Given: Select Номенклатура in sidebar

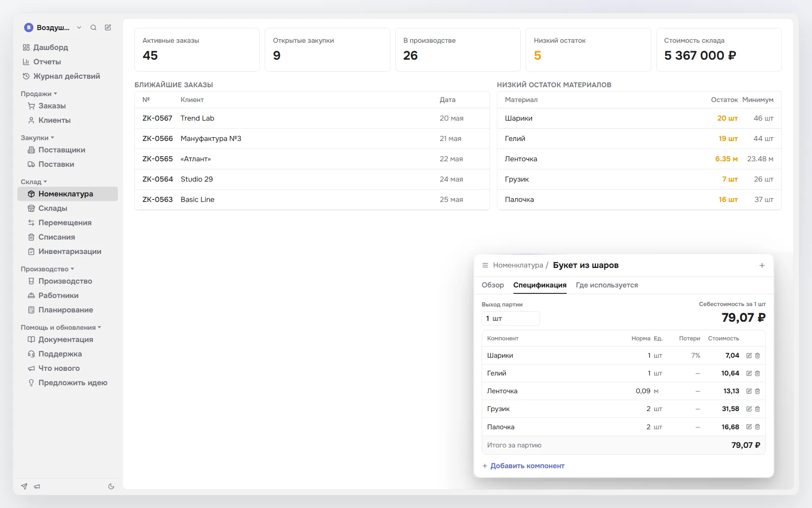Looking at the screenshot, I should coord(68,194).
